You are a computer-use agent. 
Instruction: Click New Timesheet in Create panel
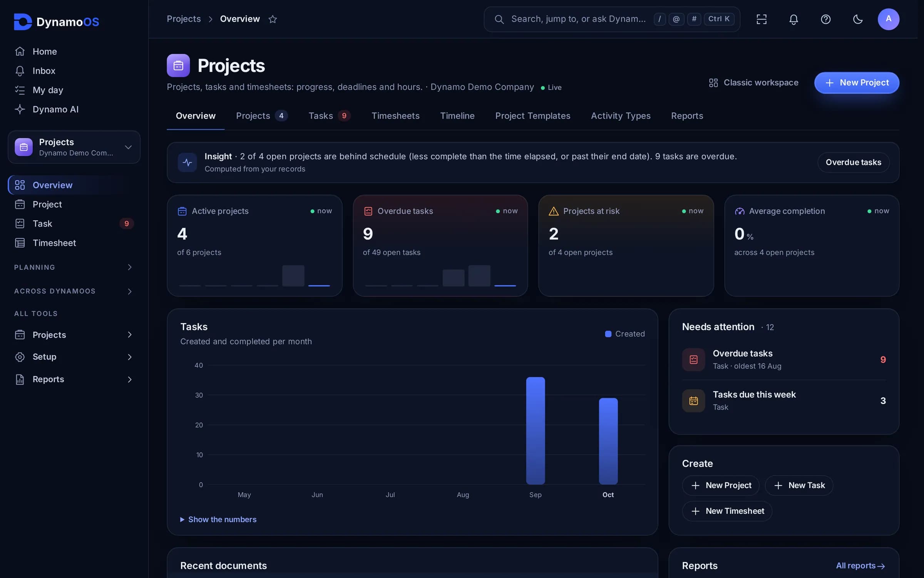pyautogui.click(x=727, y=511)
